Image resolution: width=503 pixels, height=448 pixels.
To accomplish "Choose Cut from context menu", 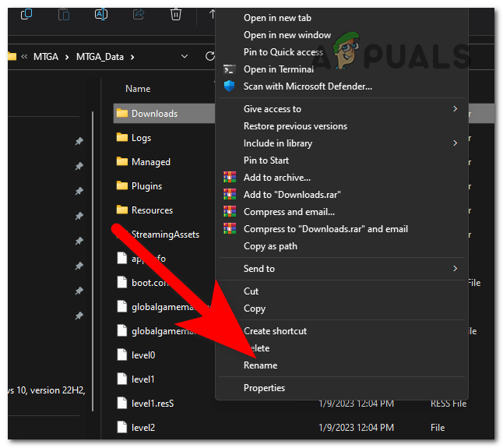I will click(342, 291).
